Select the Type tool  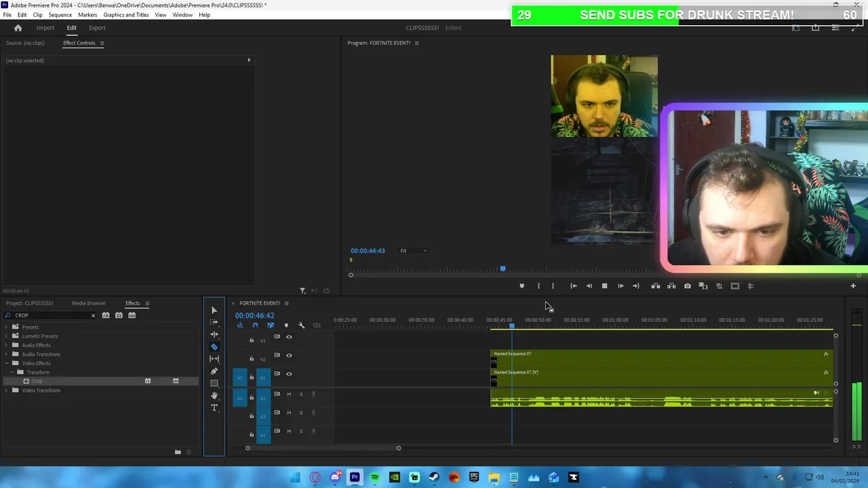tap(214, 407)
